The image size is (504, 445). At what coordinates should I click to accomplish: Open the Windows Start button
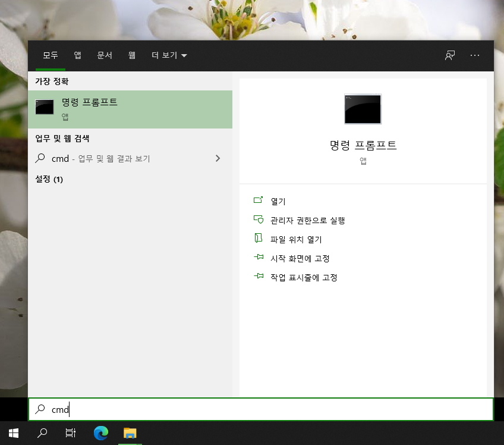[14, 433]
